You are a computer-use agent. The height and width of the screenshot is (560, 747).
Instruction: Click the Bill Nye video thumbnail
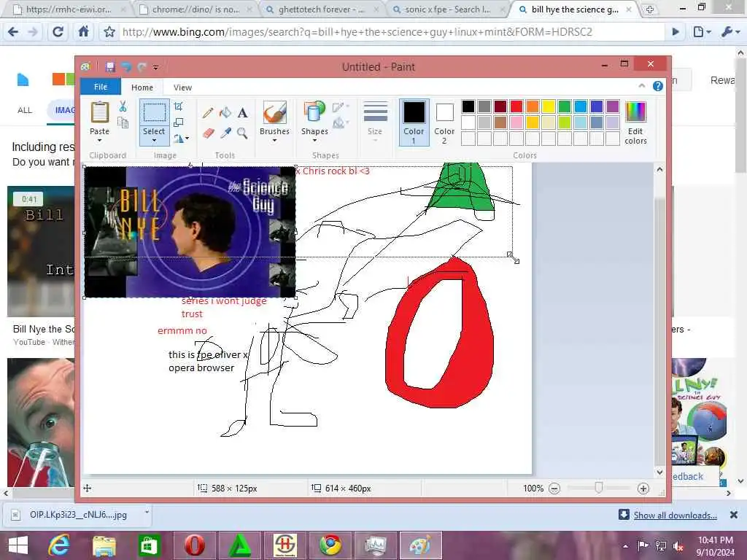pos(41,252)
